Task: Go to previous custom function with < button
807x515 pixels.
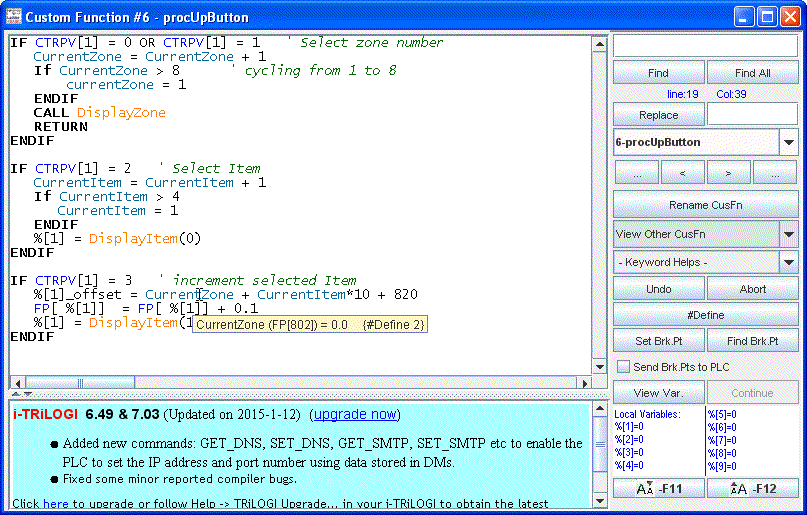Action: [x=682, y=173]
